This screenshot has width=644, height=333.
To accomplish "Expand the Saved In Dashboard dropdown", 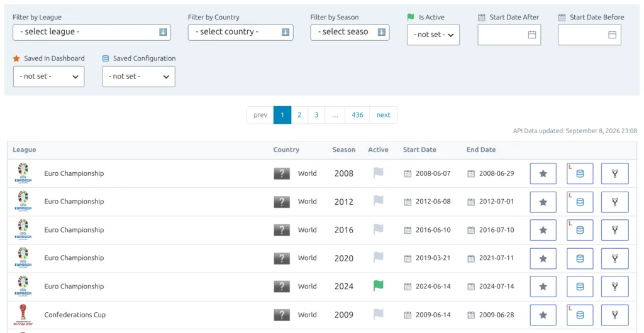I will [x=49, y=77].
